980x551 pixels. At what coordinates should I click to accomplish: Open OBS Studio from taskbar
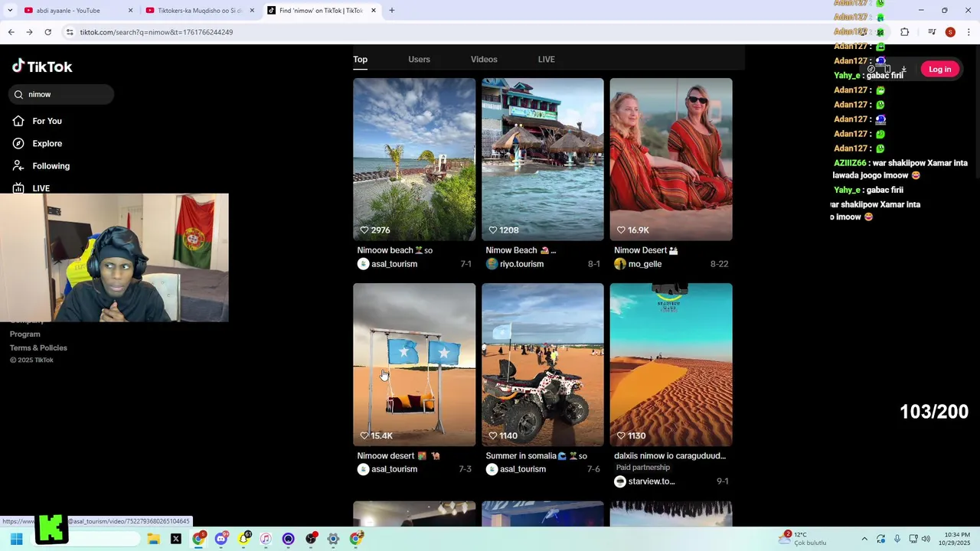click(311, 539)
